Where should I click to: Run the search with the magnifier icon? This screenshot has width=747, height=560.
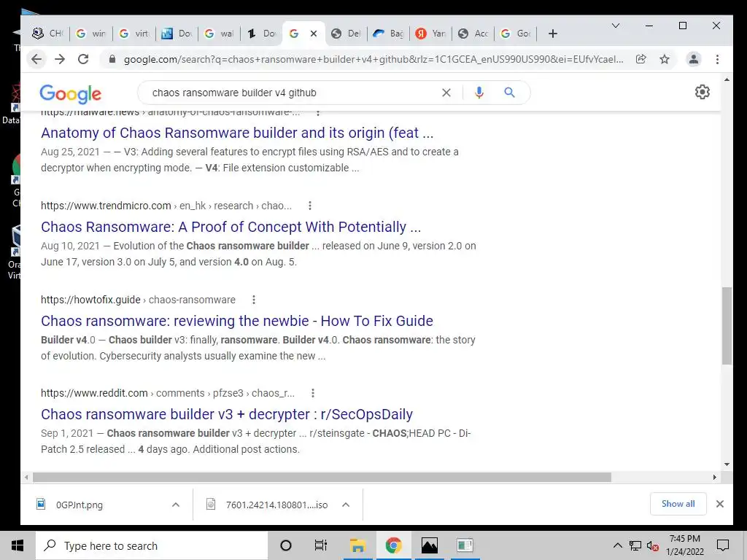click(509, 93)
